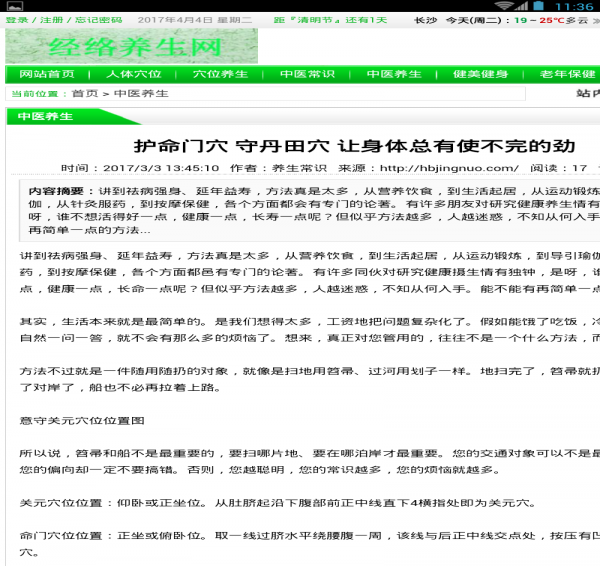600x566 pixels.
Task: Open the 中医养生 navigation menu item
Action: tap(394, 74)
